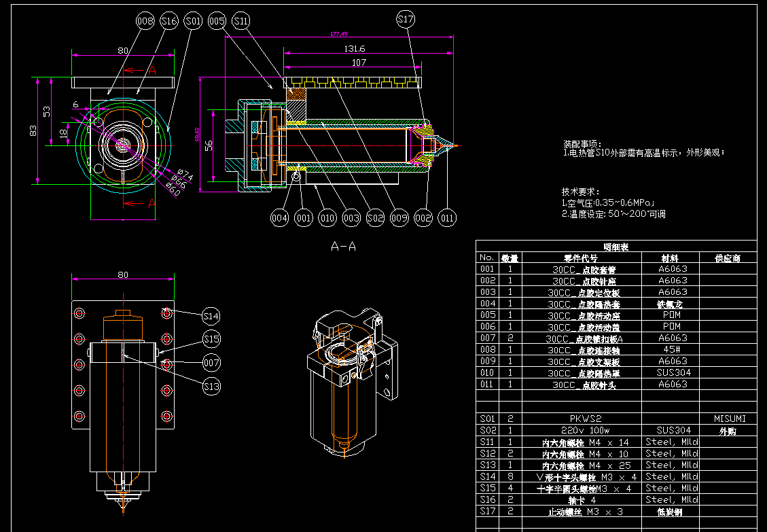Click the PKWS2 cell in parts table

click(585, 419)
